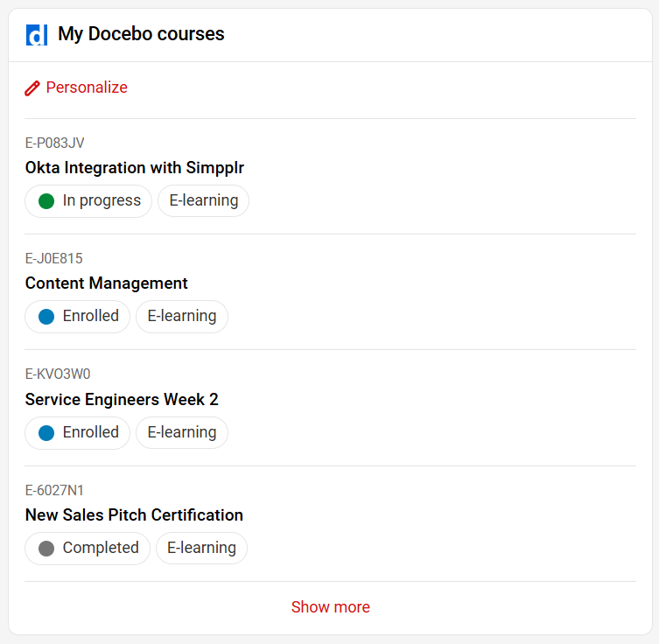Click blue dot for Content Management

click(x=46, y=317)
